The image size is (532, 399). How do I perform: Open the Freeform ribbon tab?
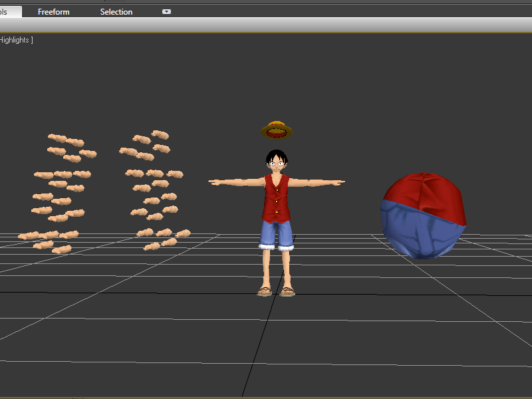click(54, 12)
